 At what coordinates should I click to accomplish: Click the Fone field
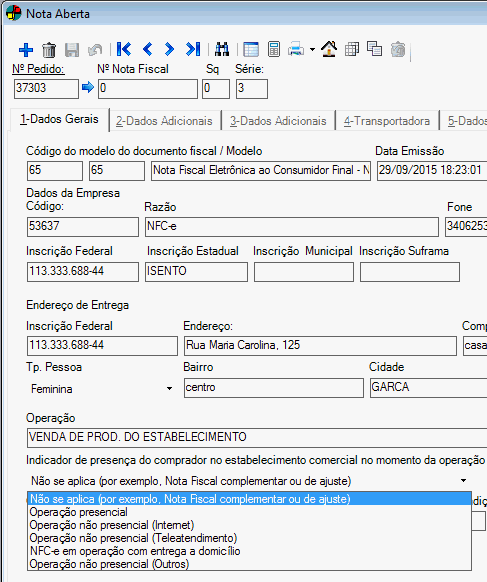466,227
